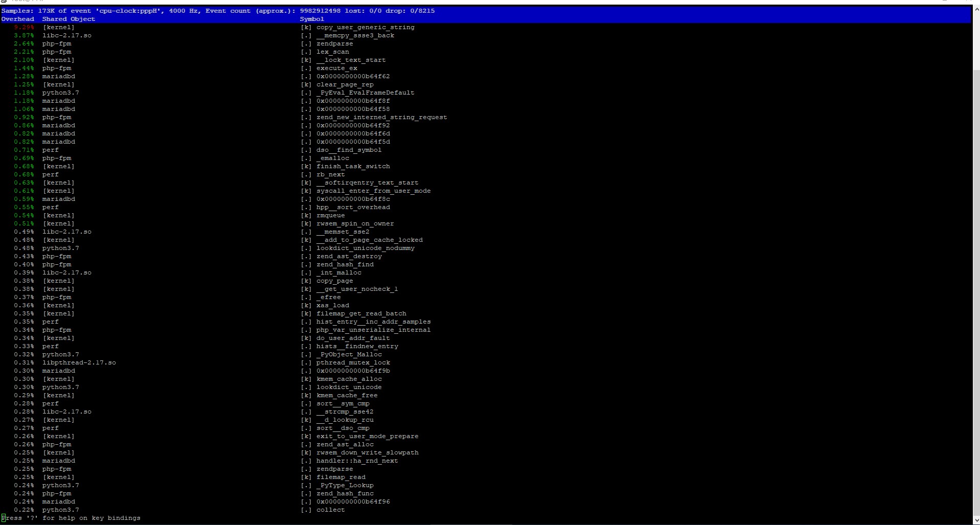Select the __lock_text_start kernel symbol
This screenshot has width=980, height=525.
coord(351,60)
